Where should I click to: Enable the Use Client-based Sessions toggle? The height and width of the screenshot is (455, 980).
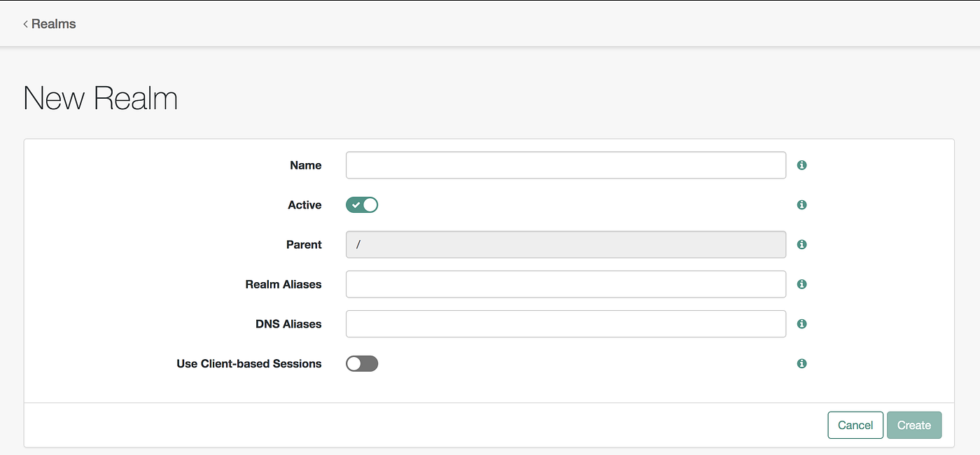coord(362,363)
